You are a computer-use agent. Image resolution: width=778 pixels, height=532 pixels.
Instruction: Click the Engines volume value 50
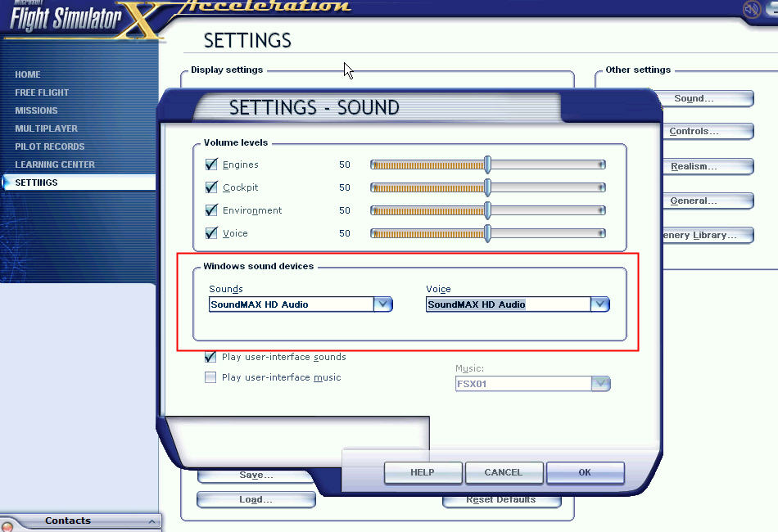point(345,165)
